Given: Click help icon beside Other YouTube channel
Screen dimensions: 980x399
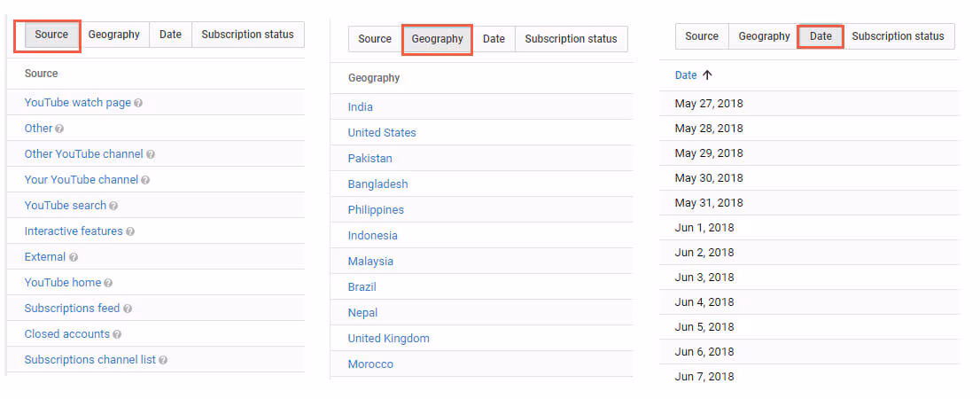Looking at the screenshot, I should click(151, 154).
